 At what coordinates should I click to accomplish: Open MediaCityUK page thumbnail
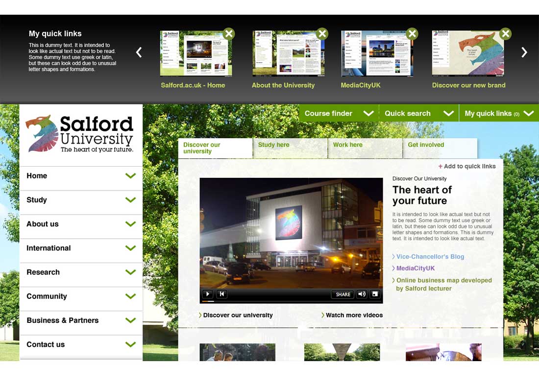coord(377,53)
